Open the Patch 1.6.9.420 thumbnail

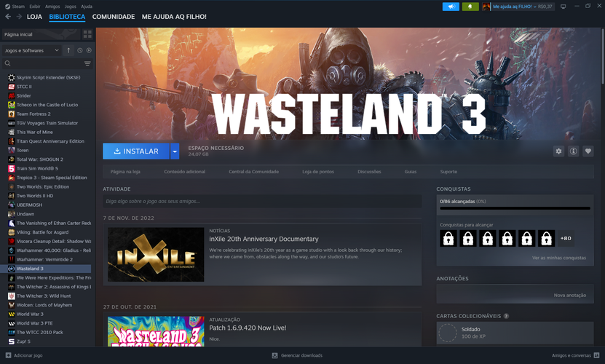click(156, 331)
